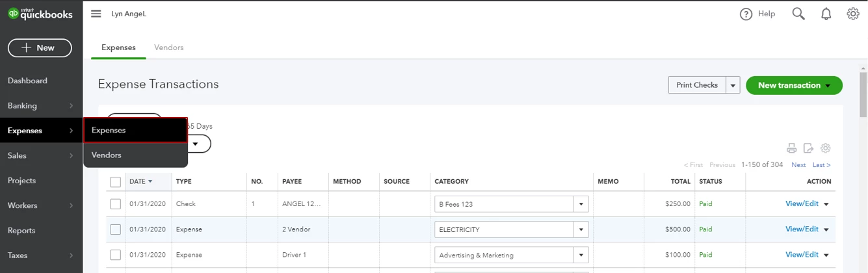Image resolution: width=868 pixels, height=273 pixels.
Task: Select the checkbox for the 2 Vendor expense
Action: tap(116, 229)
